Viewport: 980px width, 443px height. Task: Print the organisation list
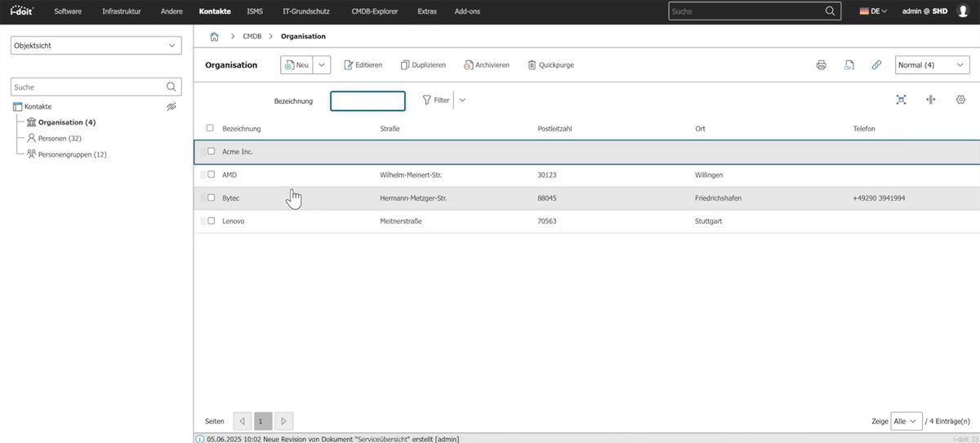[x=822, y=65]
